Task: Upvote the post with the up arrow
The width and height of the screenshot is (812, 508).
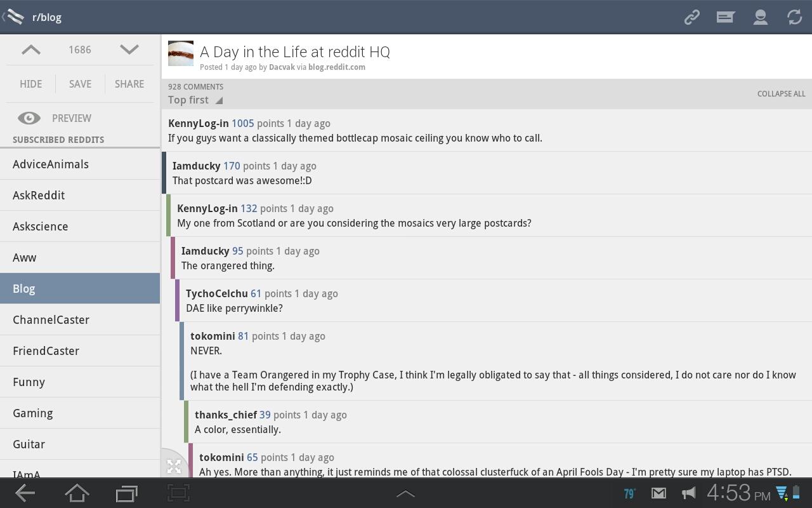Action: click(x=31, y=50)
